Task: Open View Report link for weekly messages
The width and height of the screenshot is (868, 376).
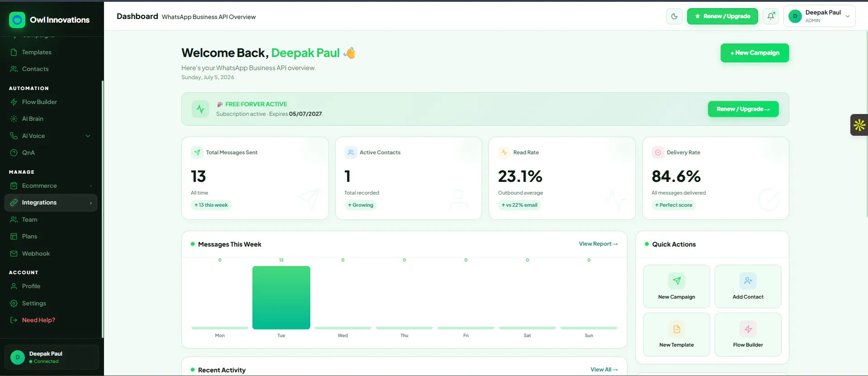Action: click(x=598, y=244)
